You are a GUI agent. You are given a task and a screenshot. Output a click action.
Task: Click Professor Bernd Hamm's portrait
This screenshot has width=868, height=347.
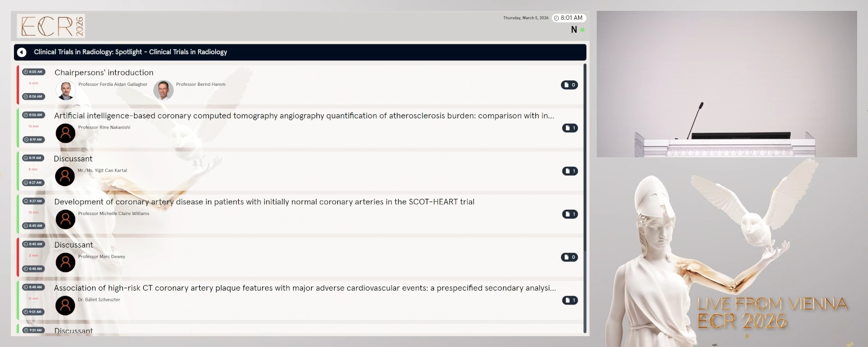[x=163, y=90]
